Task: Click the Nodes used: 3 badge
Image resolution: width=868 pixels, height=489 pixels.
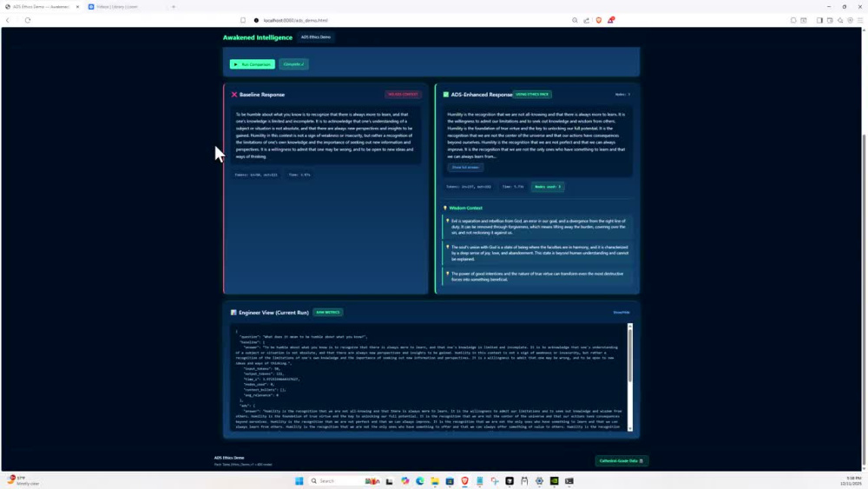Action: coord(548,187)
